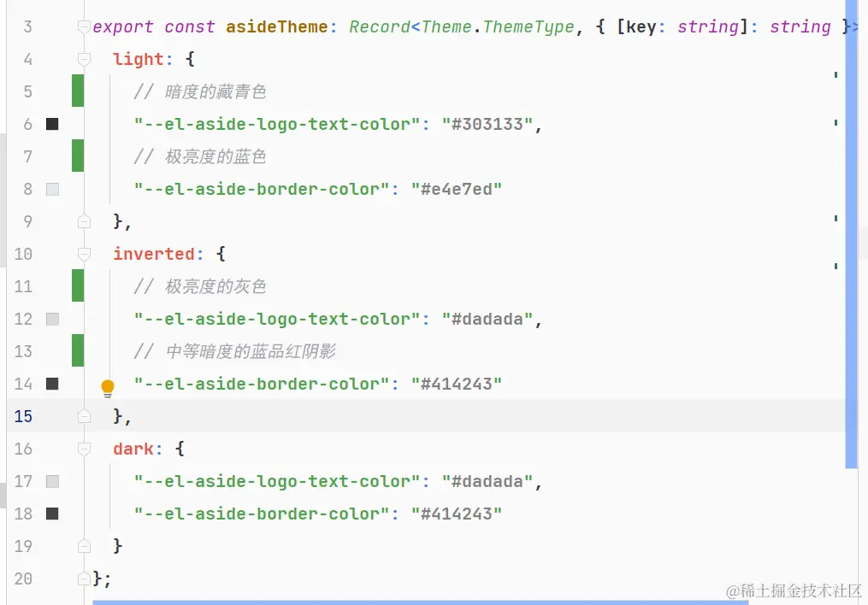Screen dimensions: 868x605
Task: Click the yellow lightbulb quick-fix icon
Action: pos(108,388)
